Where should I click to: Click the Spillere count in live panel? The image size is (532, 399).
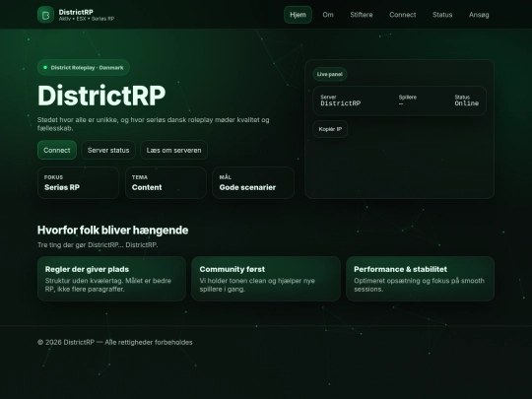tap(401, 103)
